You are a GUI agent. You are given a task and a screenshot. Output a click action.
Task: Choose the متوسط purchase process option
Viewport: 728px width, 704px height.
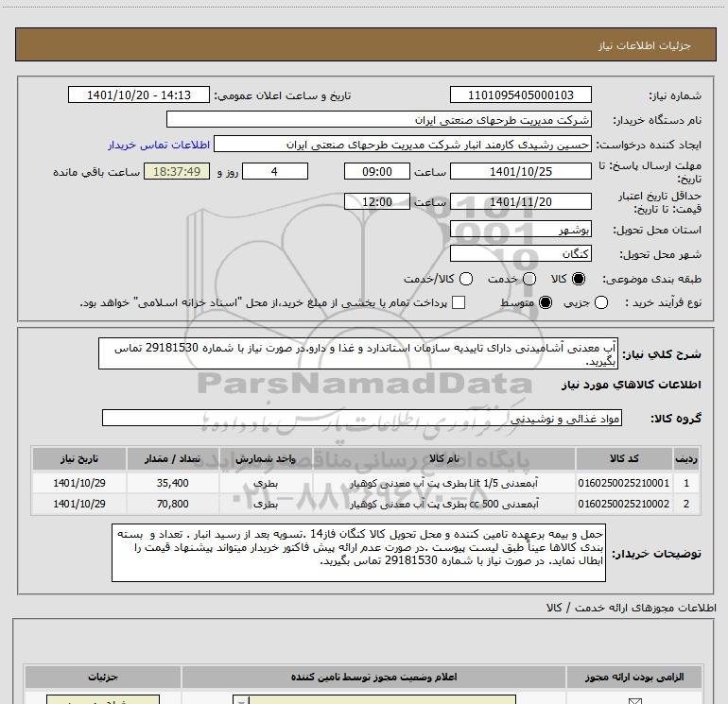coord(546,302)
